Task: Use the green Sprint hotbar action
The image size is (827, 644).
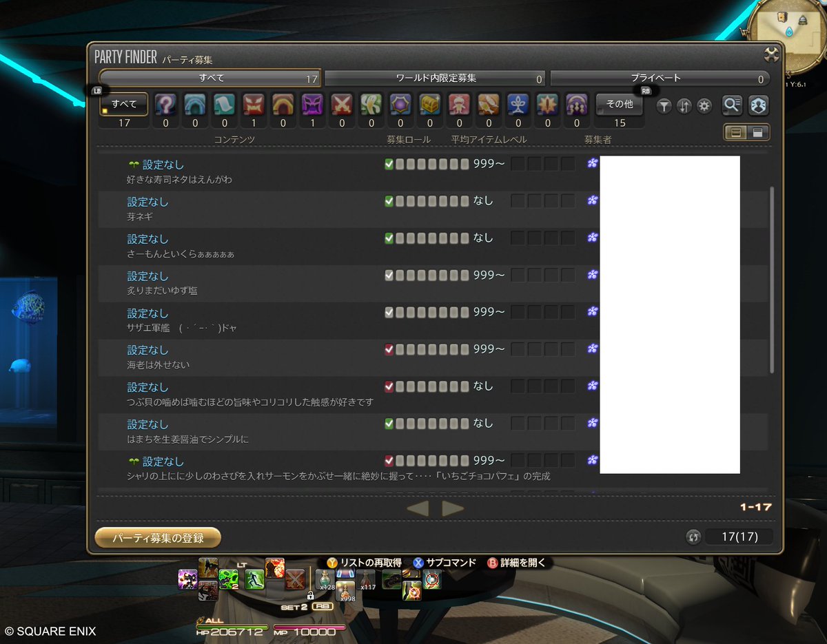Action: coord(256,580)
